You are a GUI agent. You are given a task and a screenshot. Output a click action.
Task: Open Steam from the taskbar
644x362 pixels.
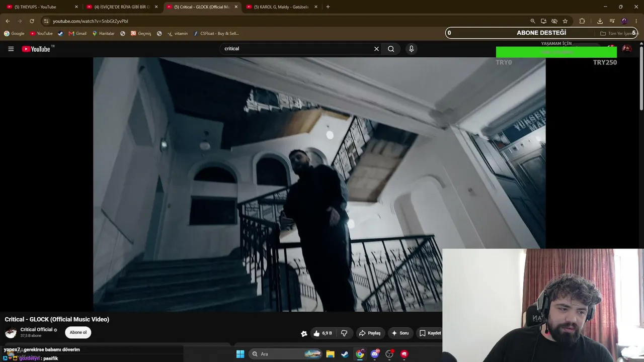pyautogui.click(x=345, y=354)
